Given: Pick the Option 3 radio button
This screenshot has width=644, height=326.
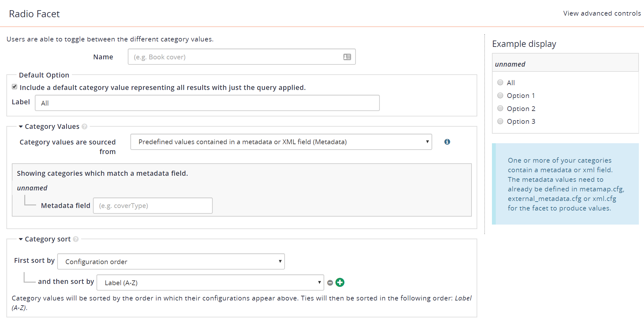Looking at the screenshot, I should click(500, 121).
